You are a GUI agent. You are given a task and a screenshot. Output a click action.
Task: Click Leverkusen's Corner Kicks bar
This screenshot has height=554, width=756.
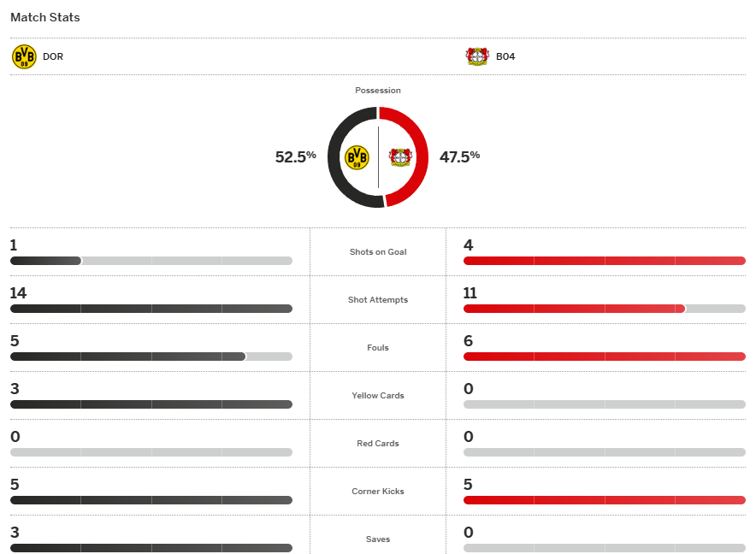pos(605,500)
